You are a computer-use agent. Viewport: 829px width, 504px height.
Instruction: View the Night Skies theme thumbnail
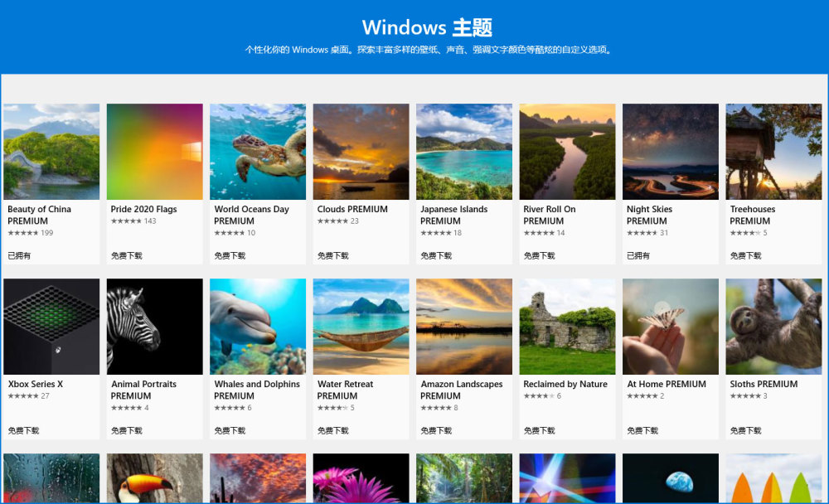point(671,151)
